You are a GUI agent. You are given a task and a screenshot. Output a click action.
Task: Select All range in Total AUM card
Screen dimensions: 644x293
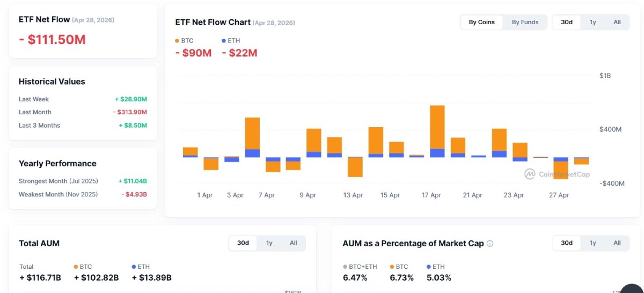tap(294, 243)
